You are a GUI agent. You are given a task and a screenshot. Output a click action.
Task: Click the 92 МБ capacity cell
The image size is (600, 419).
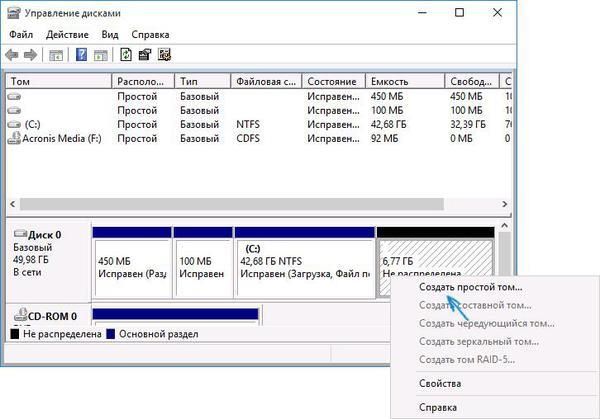pos(384,138)
